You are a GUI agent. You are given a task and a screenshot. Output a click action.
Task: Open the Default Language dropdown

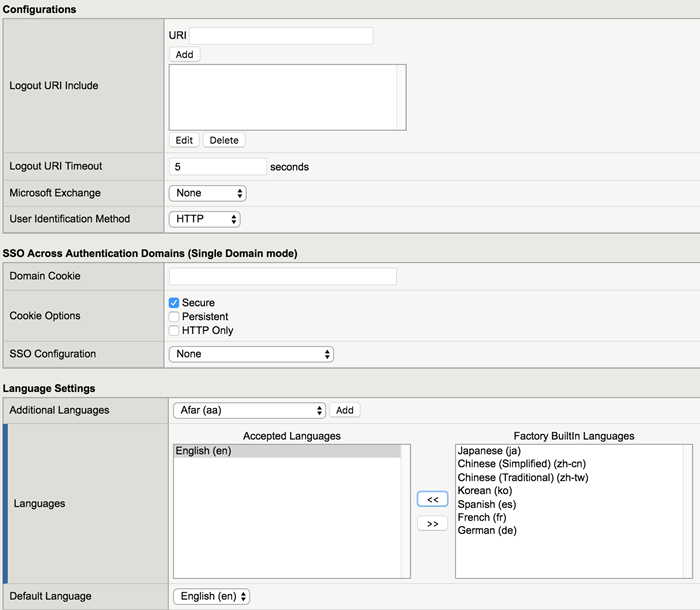210,596
